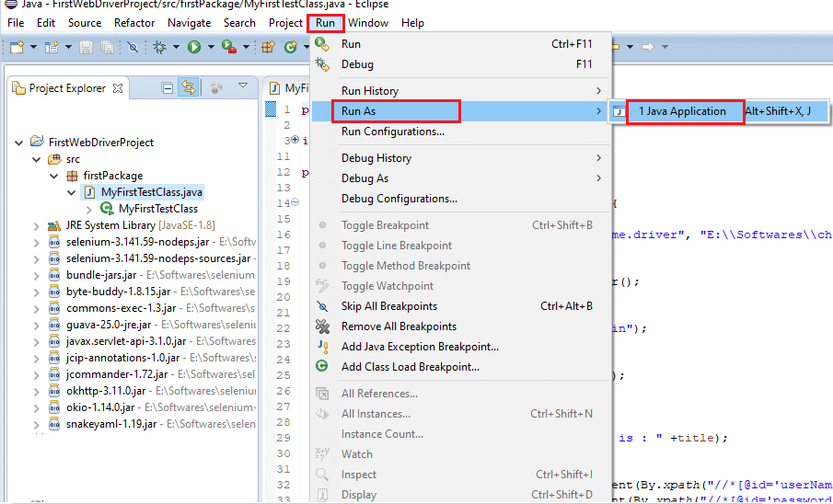Viewport: 833px width, 504px height.
Task: Open the Navigate menu
Action: [189, 23]
